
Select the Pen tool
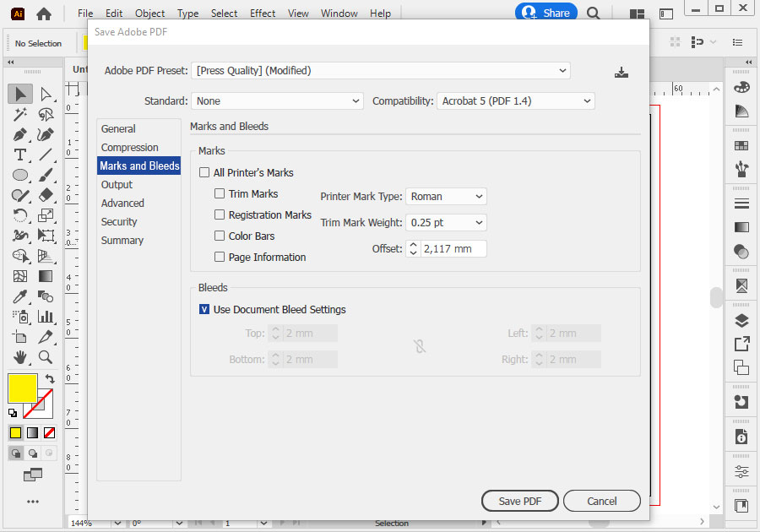(20, 134)
